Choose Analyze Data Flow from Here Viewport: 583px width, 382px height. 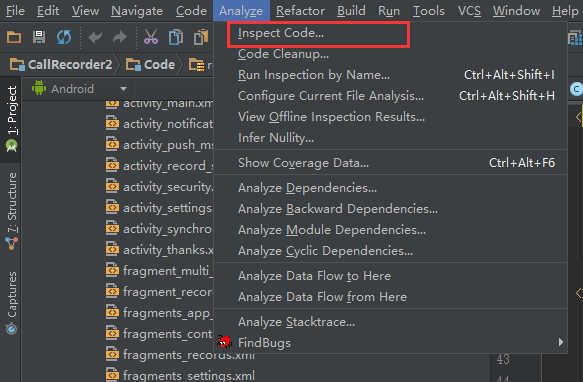click(x=390, y=297)
